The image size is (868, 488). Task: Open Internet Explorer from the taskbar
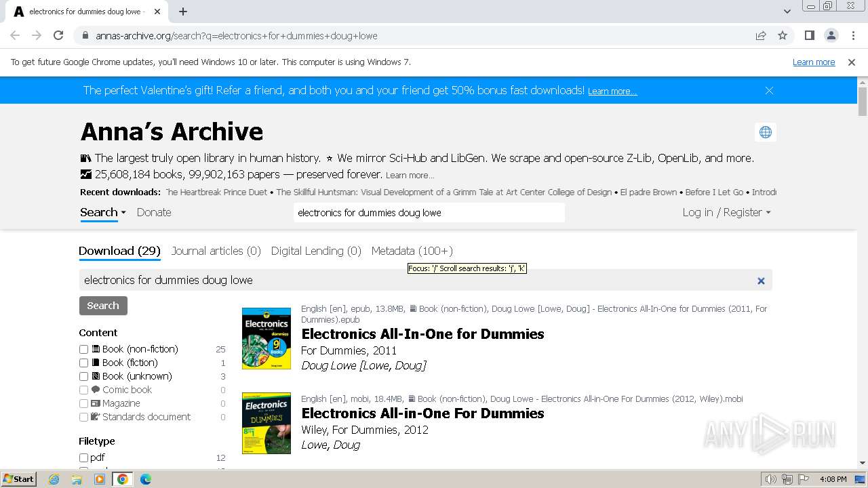click(x=54, y=479)
